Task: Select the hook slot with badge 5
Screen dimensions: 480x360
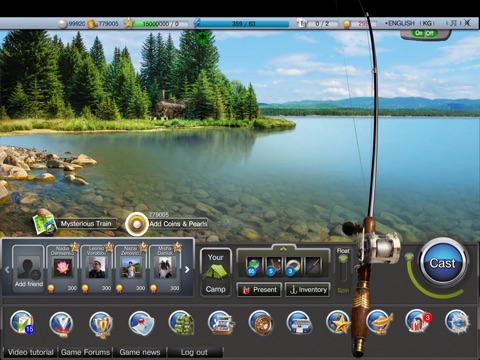Action: pyautogui.click(x=274, y=266)
